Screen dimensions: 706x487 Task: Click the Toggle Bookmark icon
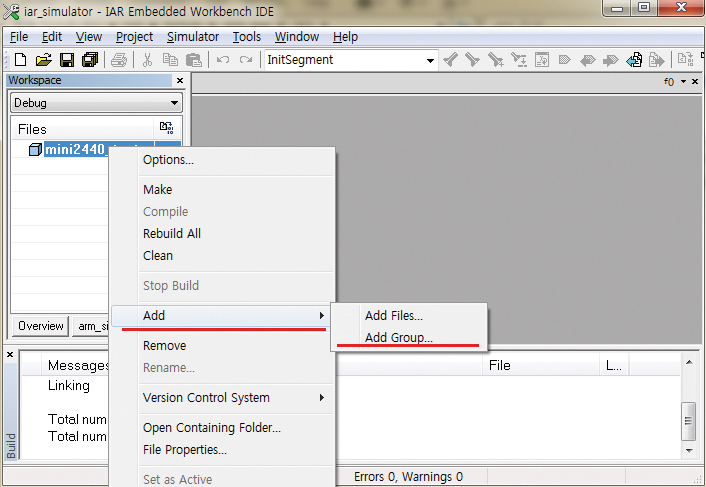(x=565, y=60)
